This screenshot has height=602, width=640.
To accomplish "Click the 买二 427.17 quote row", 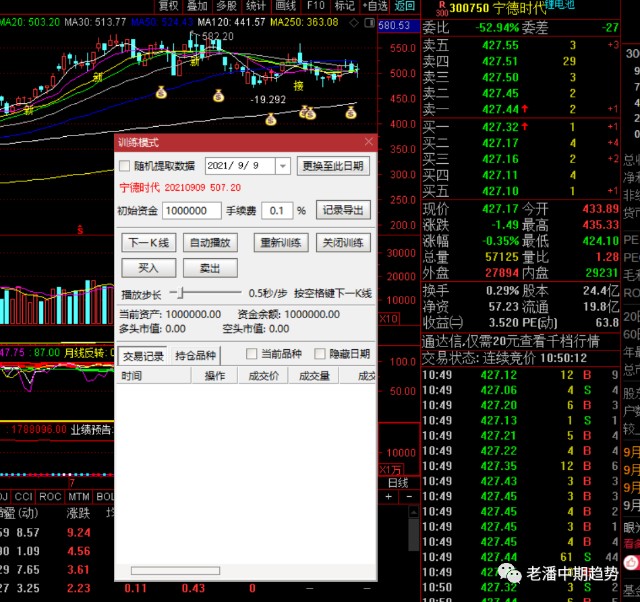I will coord(520,143).
